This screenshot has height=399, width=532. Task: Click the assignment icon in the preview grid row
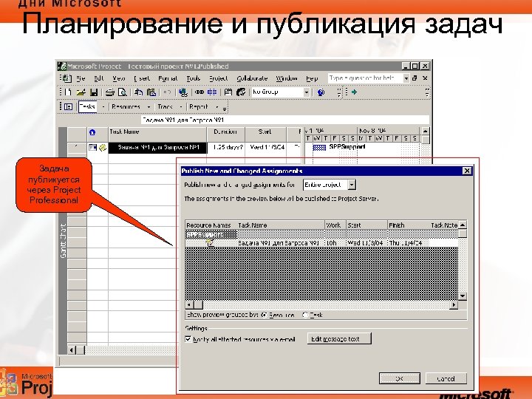click(x=211, y=242)
